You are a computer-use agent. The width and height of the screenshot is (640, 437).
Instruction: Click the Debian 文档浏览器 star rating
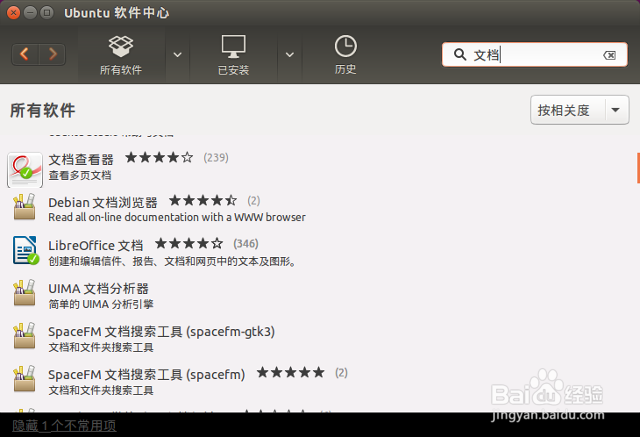(203, 200)
